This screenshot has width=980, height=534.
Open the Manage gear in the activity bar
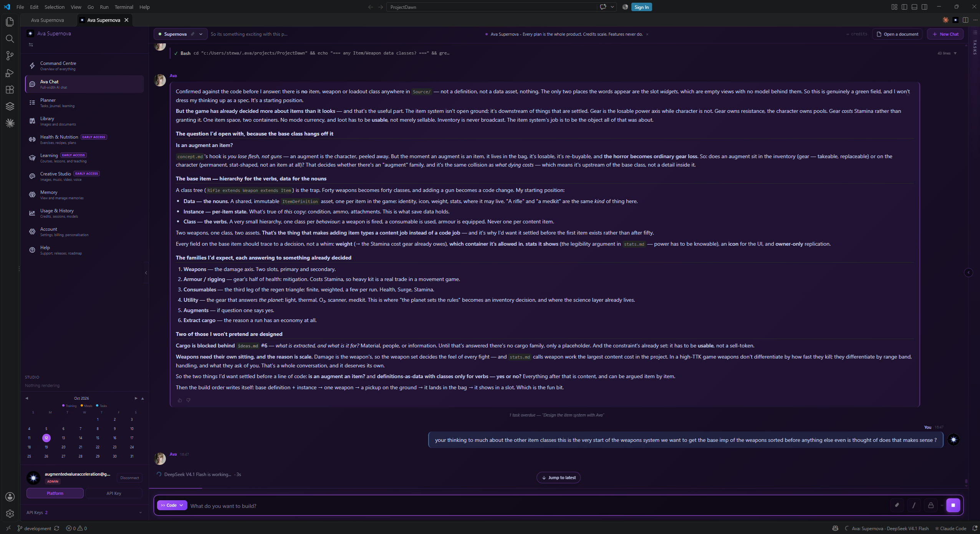[10, 514]
